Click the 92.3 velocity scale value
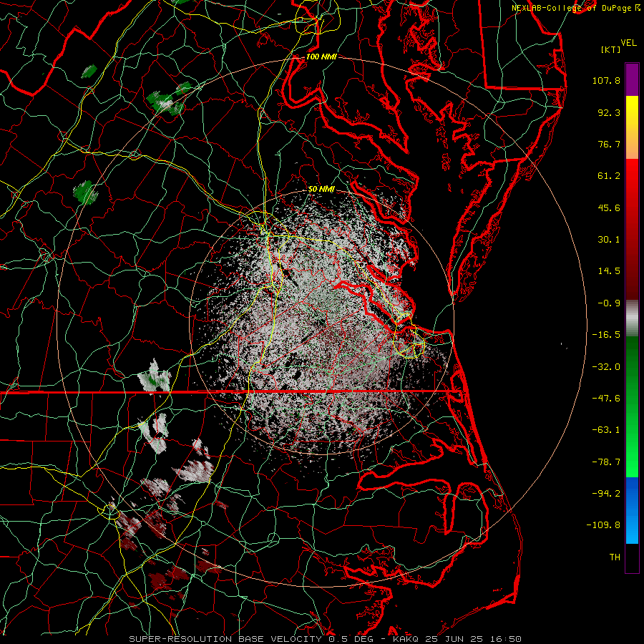The width and height of the screenshot is (644, 644). 609,112
